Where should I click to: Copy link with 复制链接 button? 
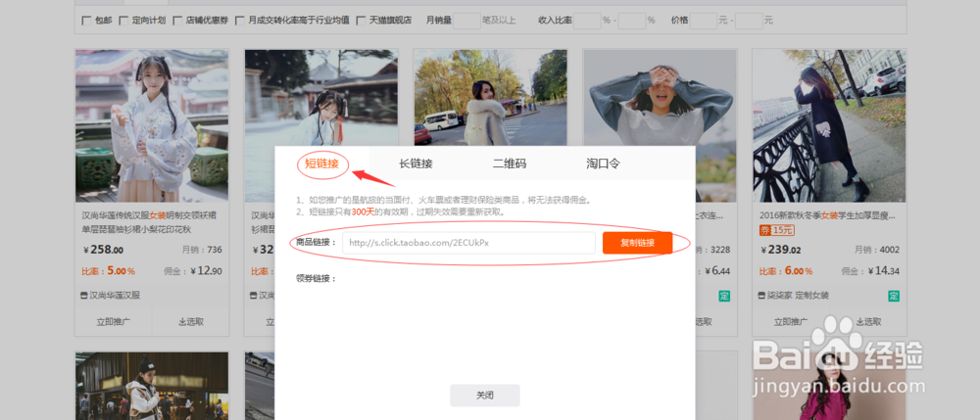(x=638, y=243)
